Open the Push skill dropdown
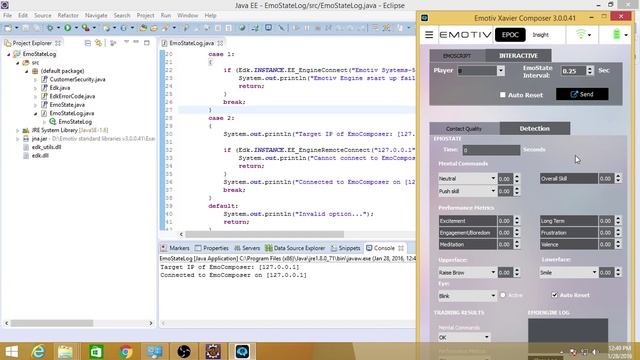The width and height of the screenshot is (640, 360). [493, 191]
